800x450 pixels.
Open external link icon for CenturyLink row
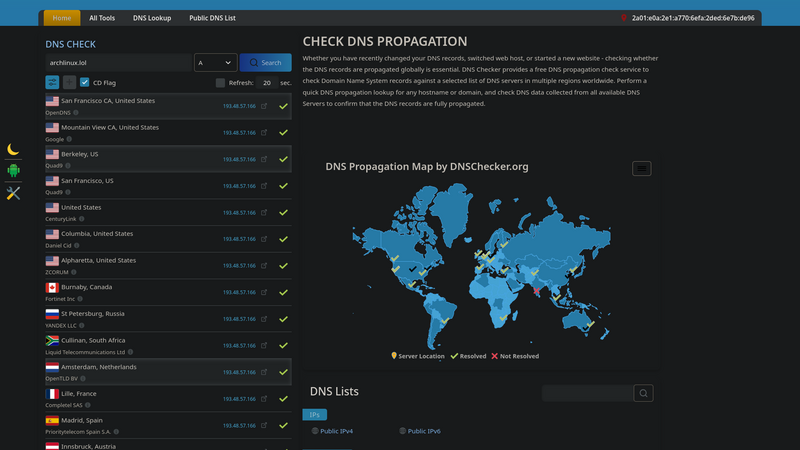[x=264, y=212]
